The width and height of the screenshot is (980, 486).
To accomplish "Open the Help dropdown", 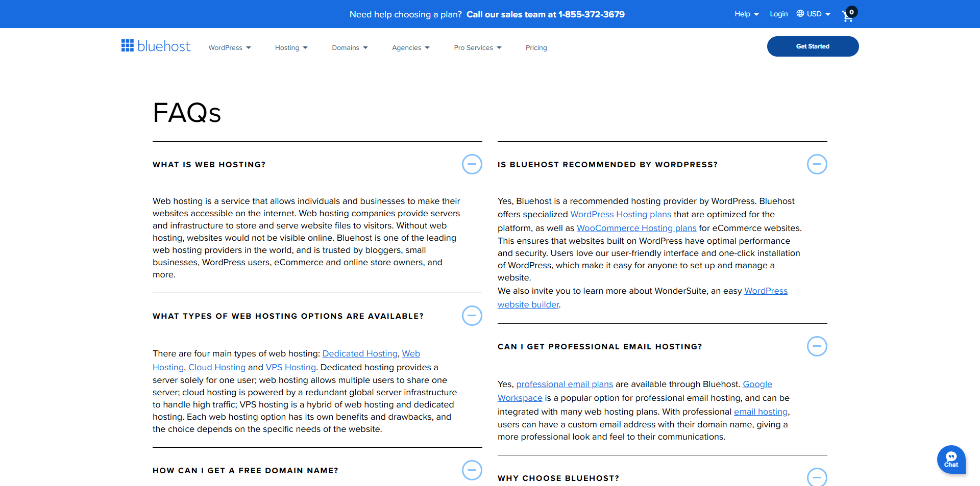I will click(x=746, y=14).
